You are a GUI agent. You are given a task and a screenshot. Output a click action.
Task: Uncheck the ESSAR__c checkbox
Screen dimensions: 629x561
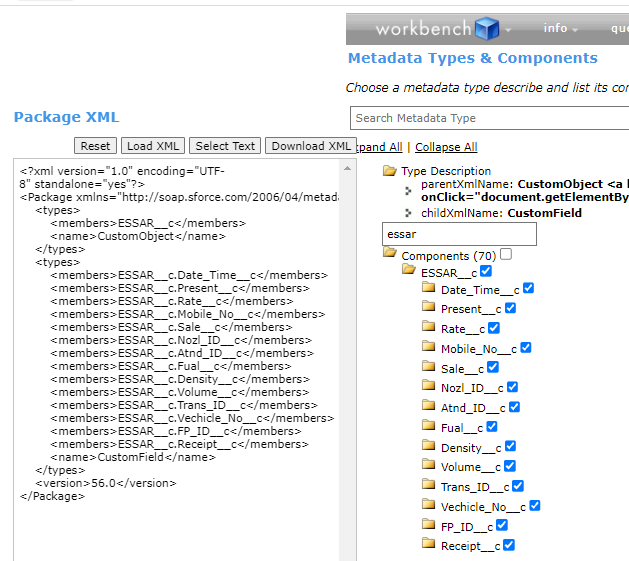(486, 271)
